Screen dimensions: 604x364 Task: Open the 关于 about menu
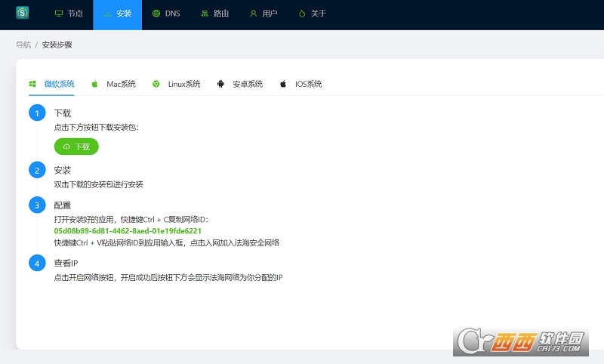pos(312,14)
